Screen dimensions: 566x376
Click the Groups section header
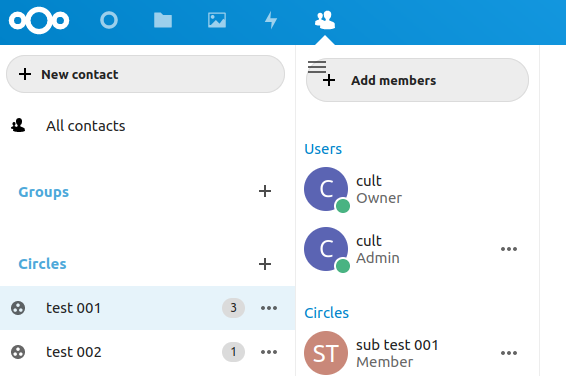click(x=44, y=192)
